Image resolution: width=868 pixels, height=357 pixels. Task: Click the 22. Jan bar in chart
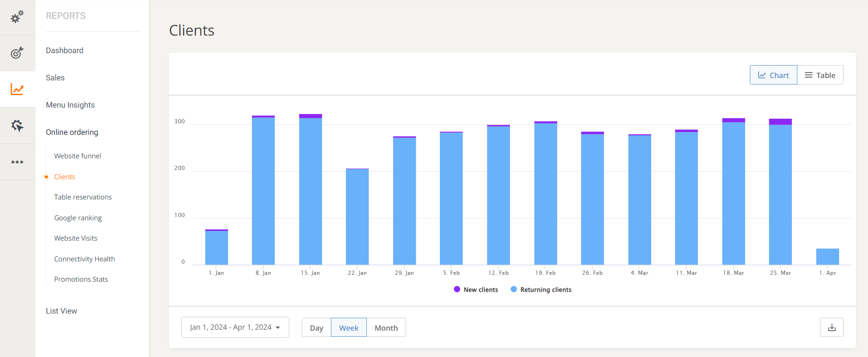tap(357, 217)
